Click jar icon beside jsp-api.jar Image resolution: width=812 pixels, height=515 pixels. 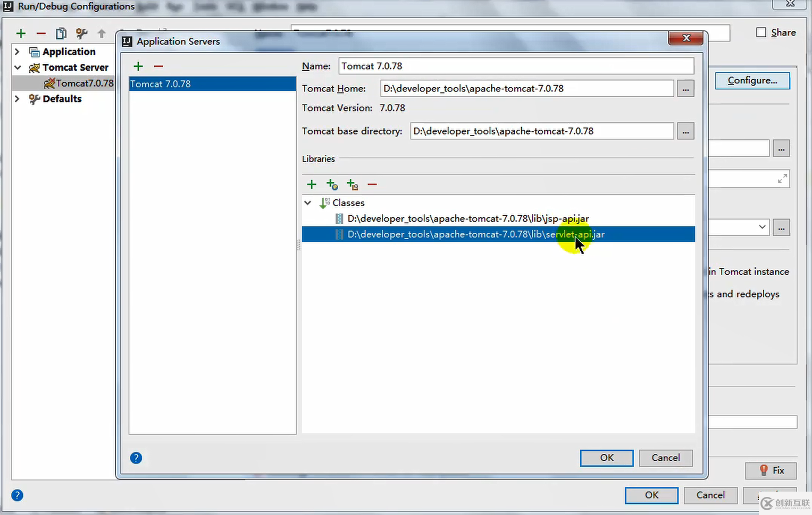point(339,218)
